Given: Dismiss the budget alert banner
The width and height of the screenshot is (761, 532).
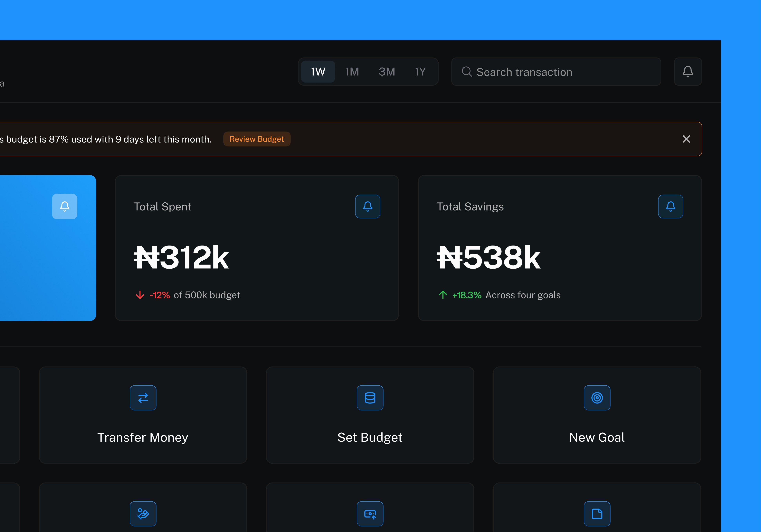Looking at the screenshot, I should pos(686,139).
